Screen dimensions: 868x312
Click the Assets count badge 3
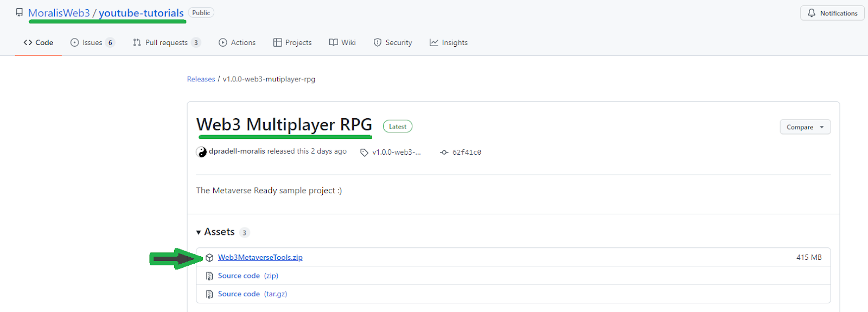pos(244,232)
